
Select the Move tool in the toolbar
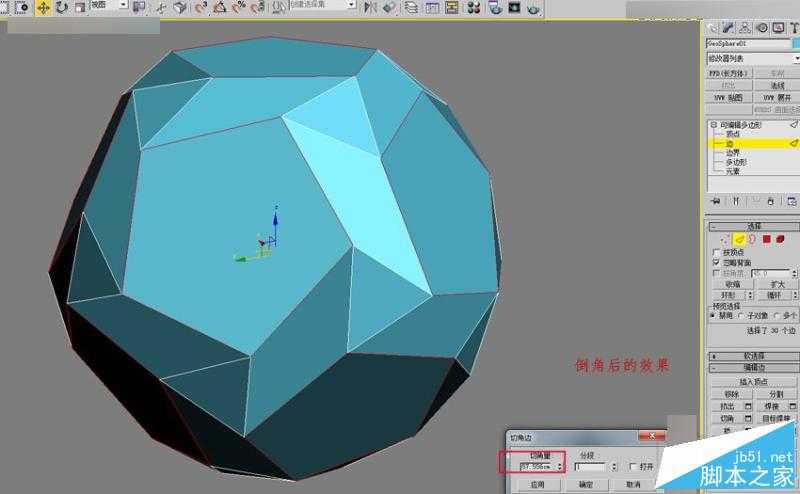[x=43, y=8]
